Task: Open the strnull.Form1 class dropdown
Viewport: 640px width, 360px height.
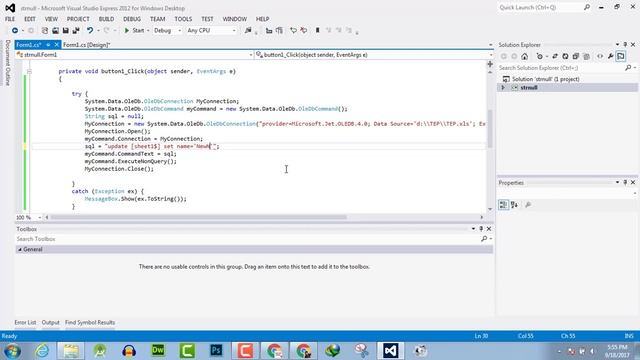Action: click(x=135, y=55)
